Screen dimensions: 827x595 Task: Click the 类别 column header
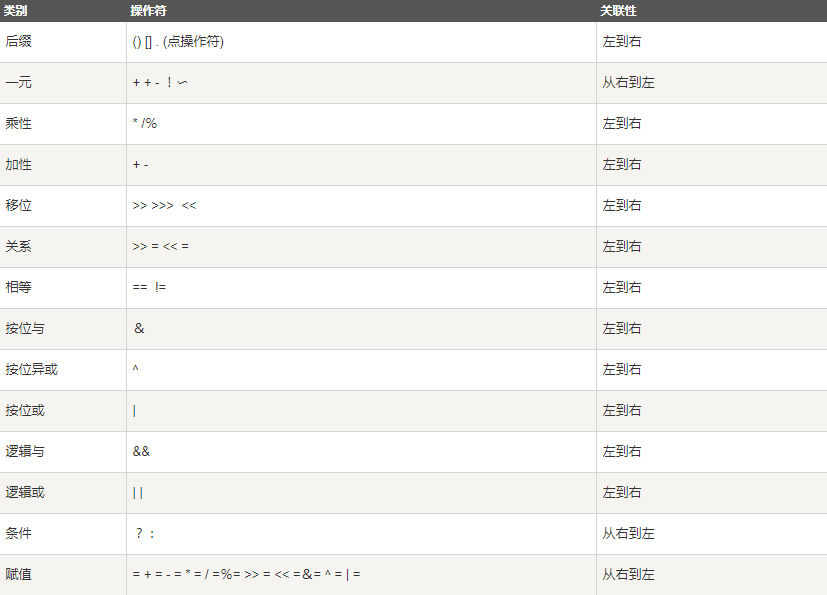pos(16,10)
